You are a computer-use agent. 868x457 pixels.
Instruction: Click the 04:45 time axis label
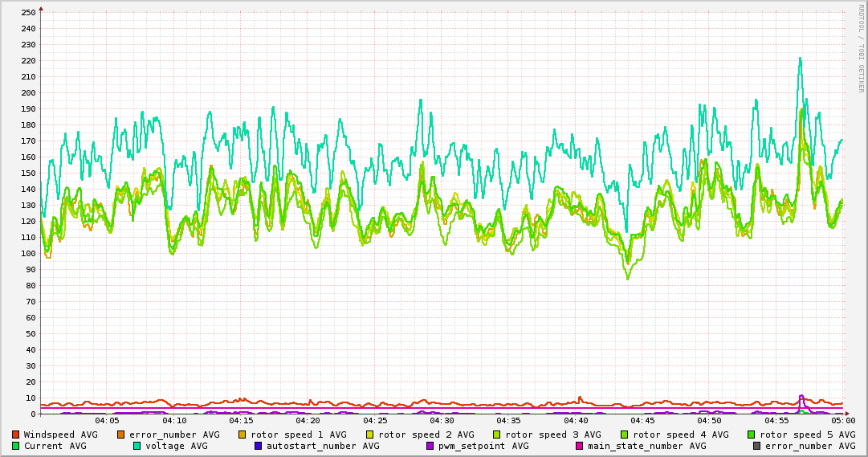[642, 421]
